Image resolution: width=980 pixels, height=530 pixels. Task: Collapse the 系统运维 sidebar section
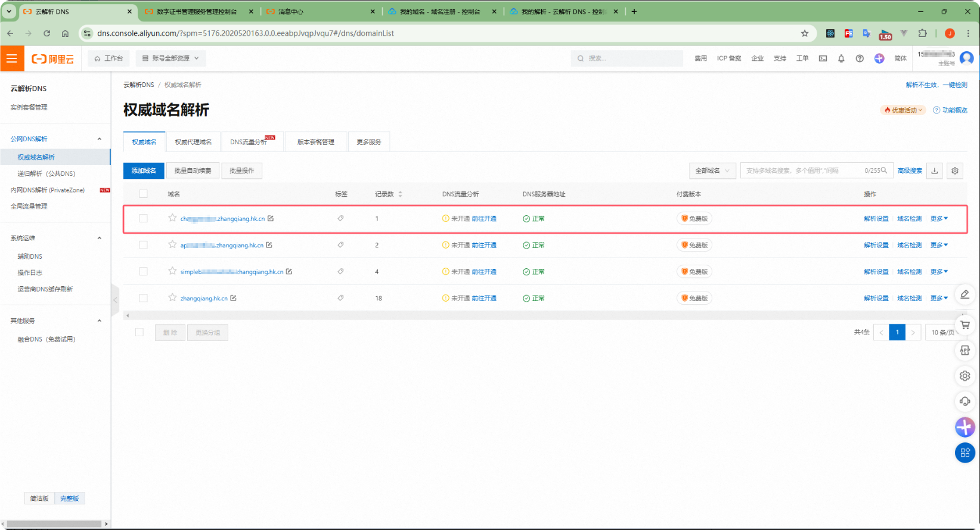(x=100, y=238)
